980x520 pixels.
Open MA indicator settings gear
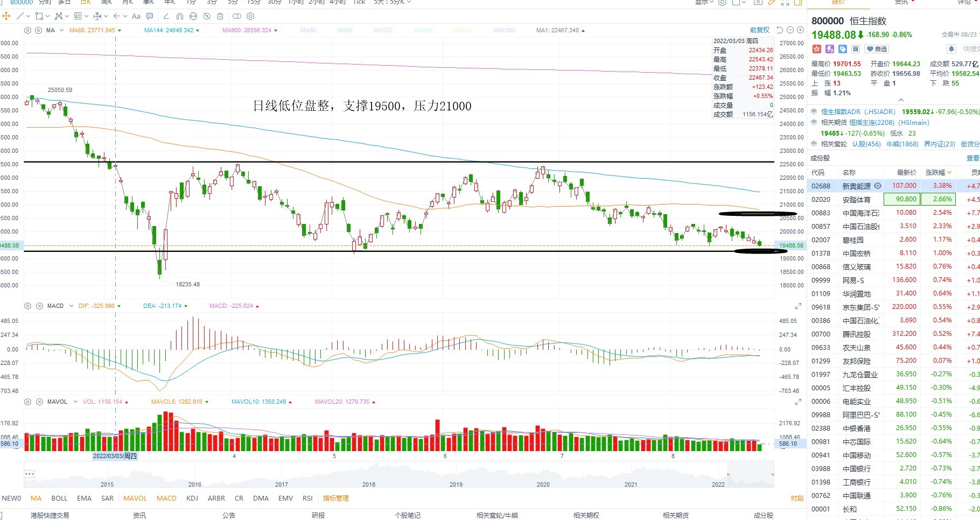click(28, 30)
